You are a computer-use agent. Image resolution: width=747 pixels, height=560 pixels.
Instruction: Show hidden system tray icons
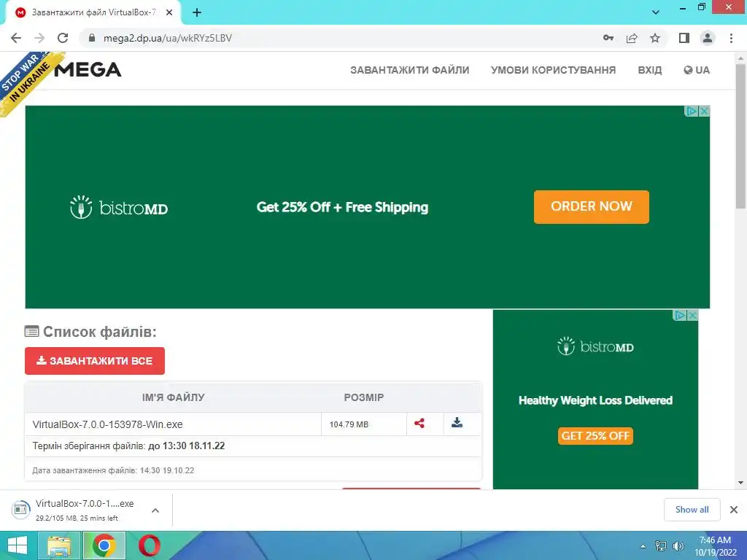pos(643,546)
